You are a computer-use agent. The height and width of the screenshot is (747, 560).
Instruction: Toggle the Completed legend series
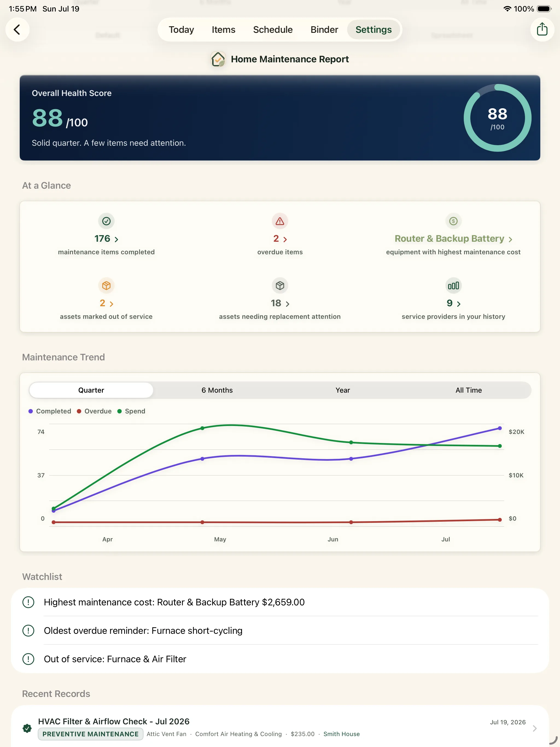(x=50, y=411)
